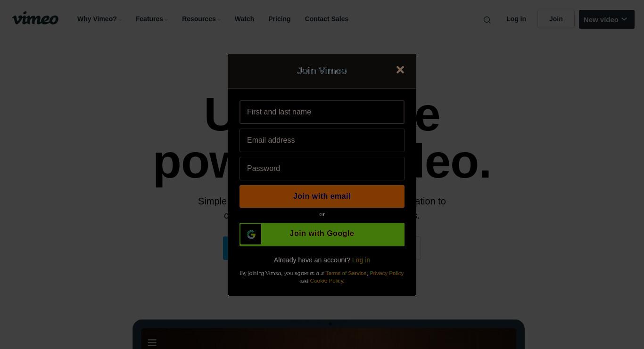Go to the Watch page

244,19
